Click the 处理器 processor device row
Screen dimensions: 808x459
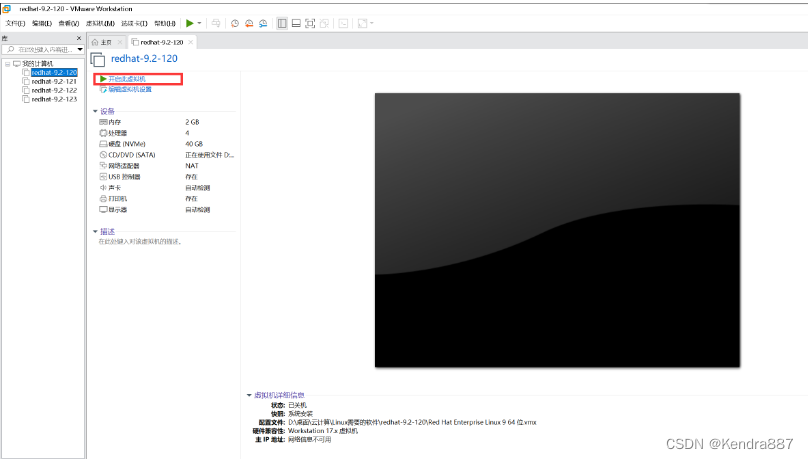pos(166,133)
